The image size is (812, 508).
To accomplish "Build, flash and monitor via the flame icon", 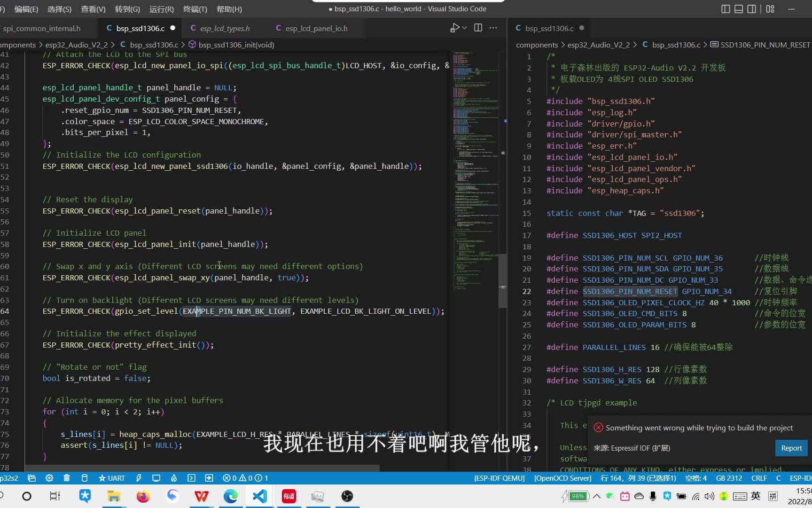I will coord(174,478).
